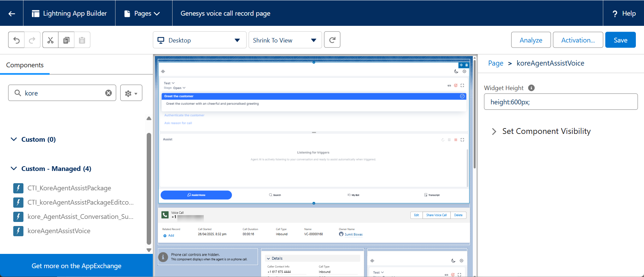The width and height of the screenshot is (644, 277).
Task: Open settings gear in lower right widget
Action: [461, 261]
